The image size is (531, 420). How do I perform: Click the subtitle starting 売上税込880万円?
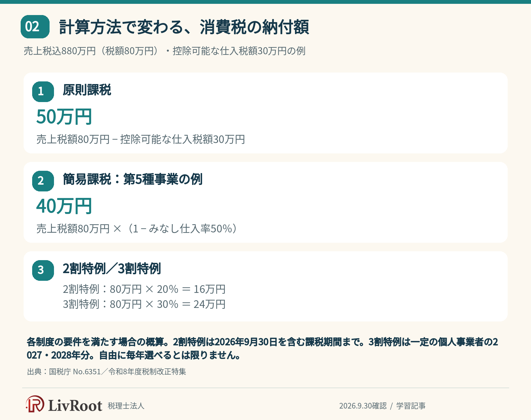point(164,51)
